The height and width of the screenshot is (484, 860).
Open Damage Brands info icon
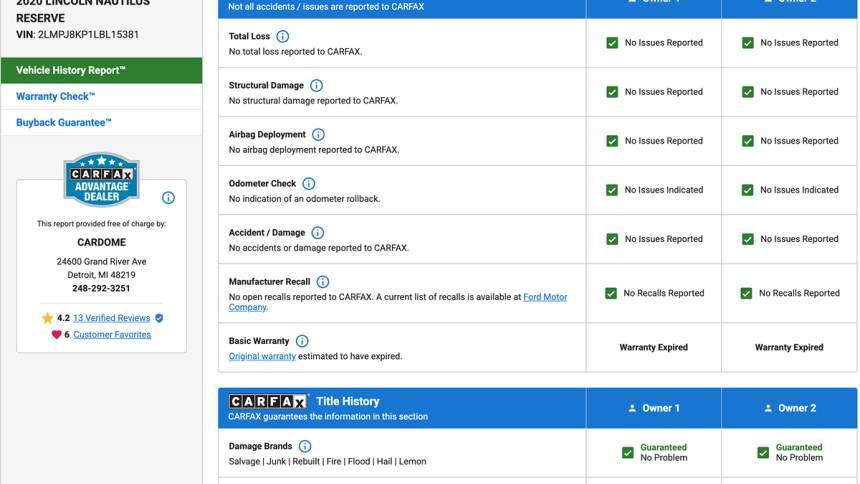305,447
